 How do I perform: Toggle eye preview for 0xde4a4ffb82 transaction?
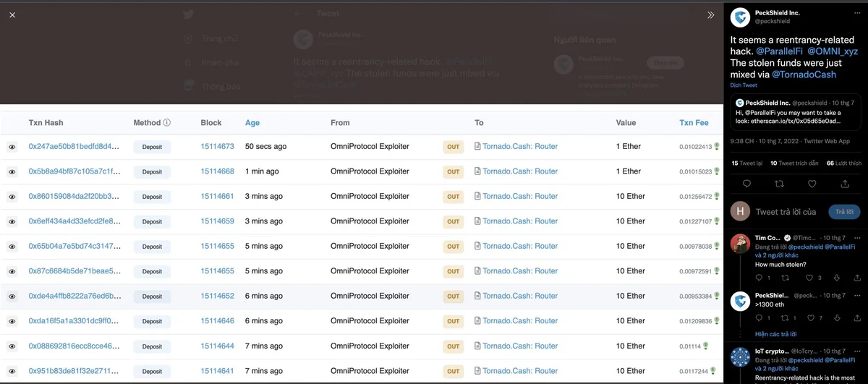coord(12,296)
